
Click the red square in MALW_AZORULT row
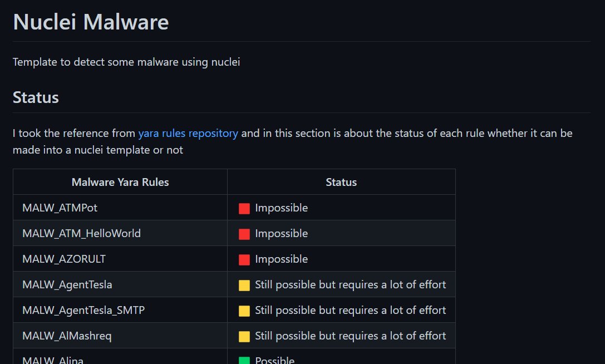[x=244, y=259]
